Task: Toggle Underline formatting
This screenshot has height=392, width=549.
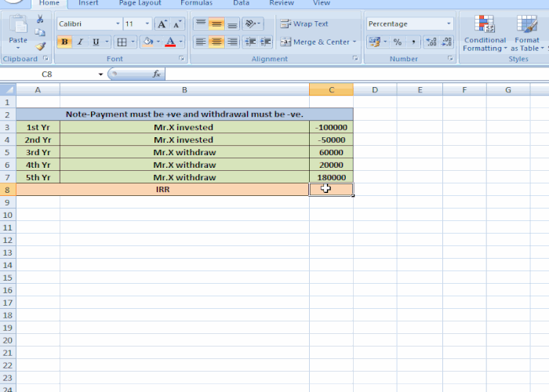Action: click(x=96, y=42)
